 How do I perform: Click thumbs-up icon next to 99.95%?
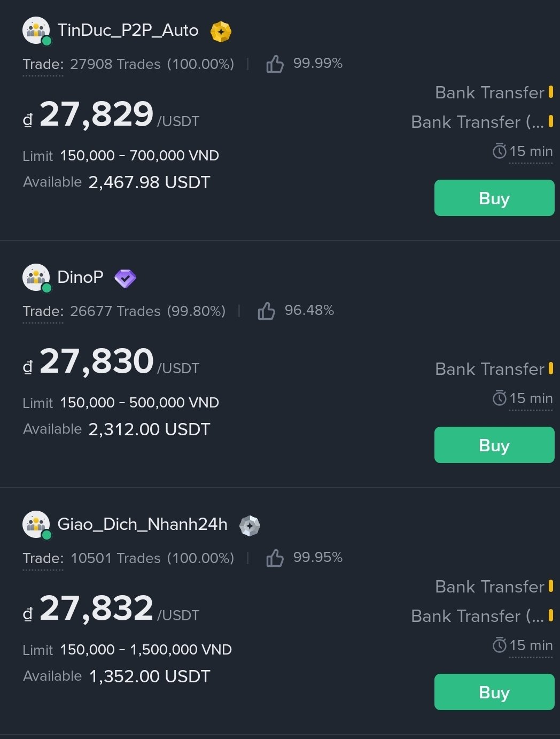(x=275, y=558)
